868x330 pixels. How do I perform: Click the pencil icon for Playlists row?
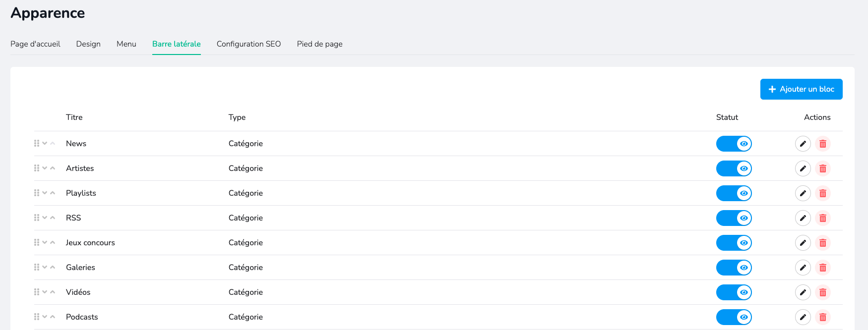pos(803,193)
